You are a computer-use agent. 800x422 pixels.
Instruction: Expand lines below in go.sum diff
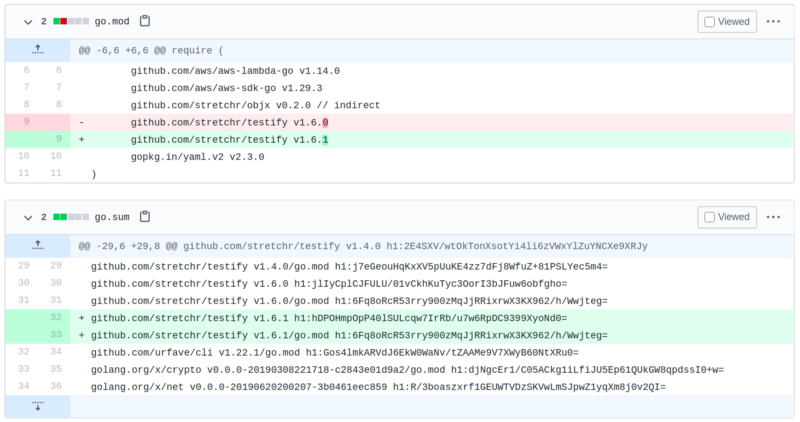38,406
